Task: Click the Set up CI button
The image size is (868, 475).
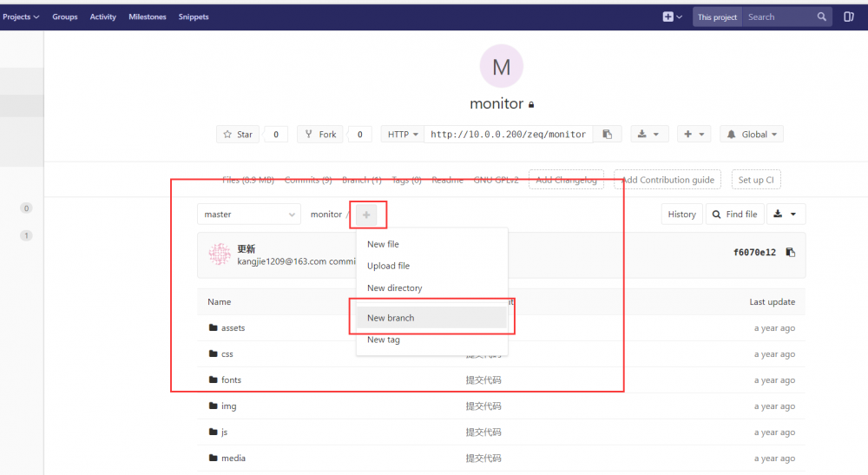Action: 756,180
